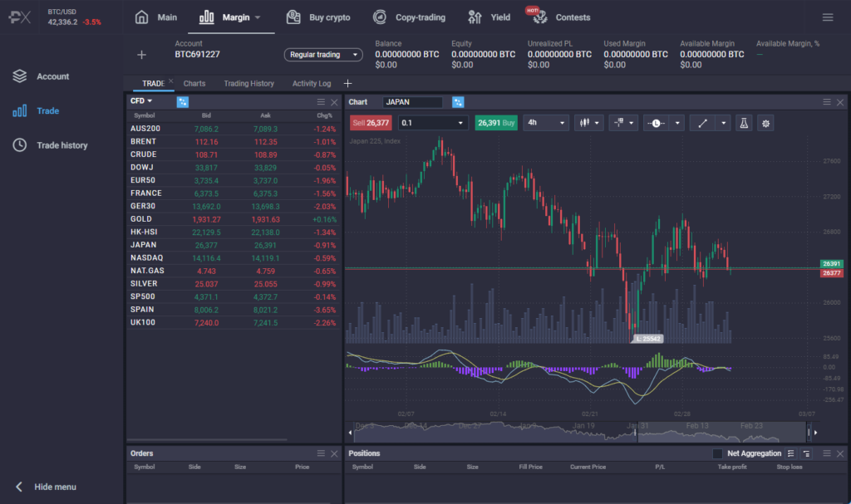Viewport: 851px width, 504px height.
Task: Open the chart settings gear icon
Action: (x=765, y=123)
